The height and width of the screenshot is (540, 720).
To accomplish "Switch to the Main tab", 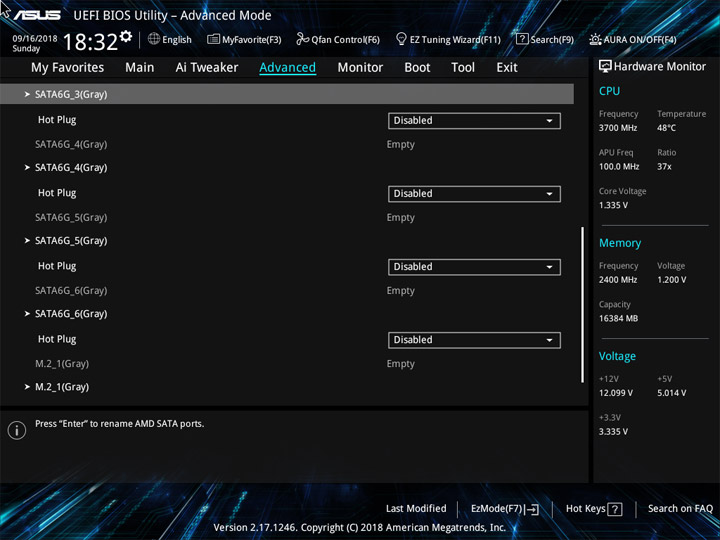I will pyautogui.click(x=140, y=68).
